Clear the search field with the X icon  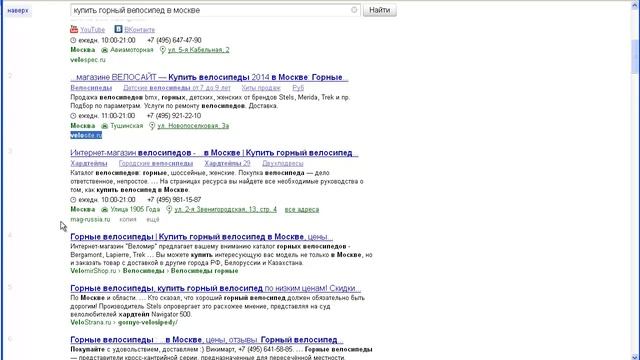click(354, 10)
